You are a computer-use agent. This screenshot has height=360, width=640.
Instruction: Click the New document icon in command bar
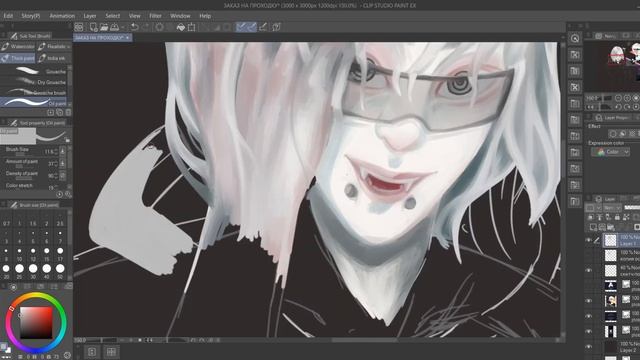point(93,27)
